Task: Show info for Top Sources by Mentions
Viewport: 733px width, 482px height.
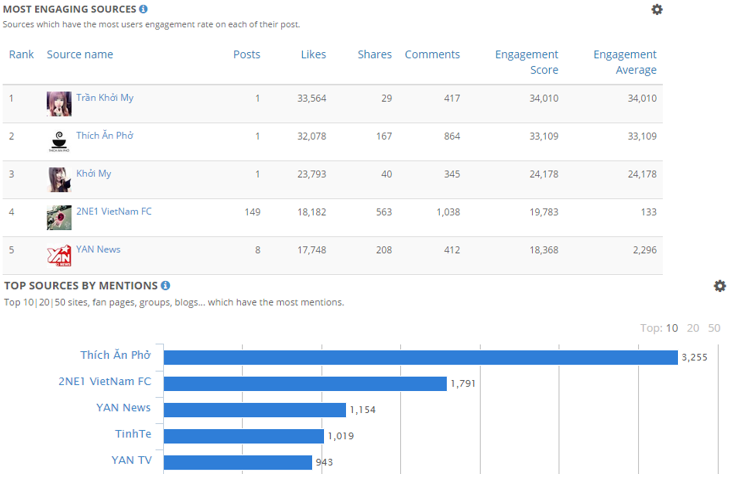Action: (x=165, y=285)
